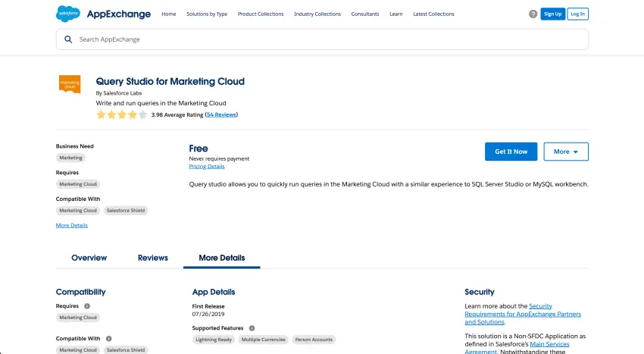Switch to the Reviews tab

pyautogui.click(x=153, y=258)
